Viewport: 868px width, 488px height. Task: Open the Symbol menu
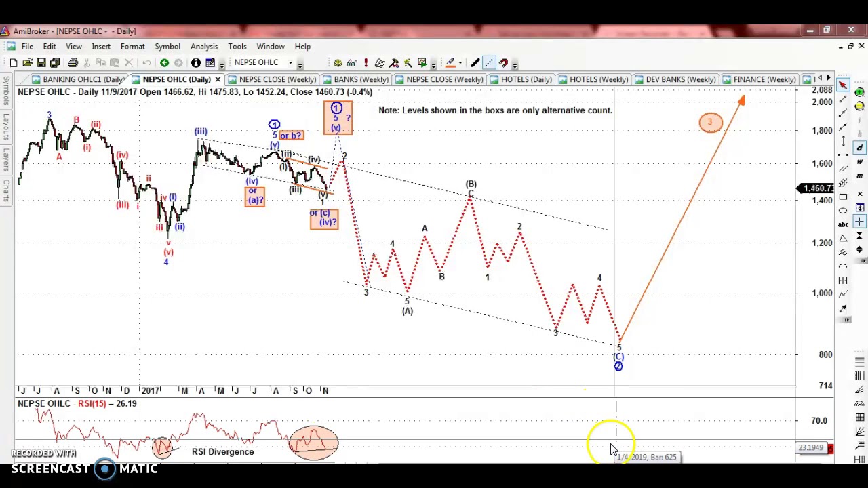click(x=167, y=46)
